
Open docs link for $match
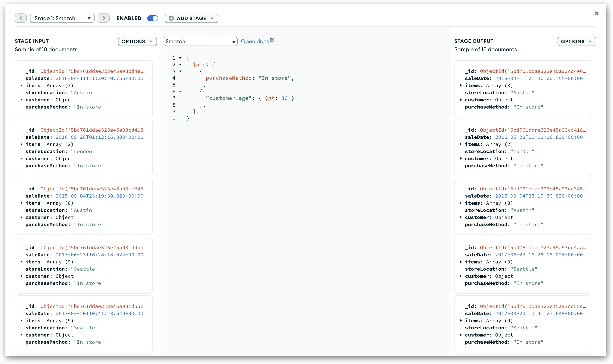pyautogui.click(x=255, y=41)
